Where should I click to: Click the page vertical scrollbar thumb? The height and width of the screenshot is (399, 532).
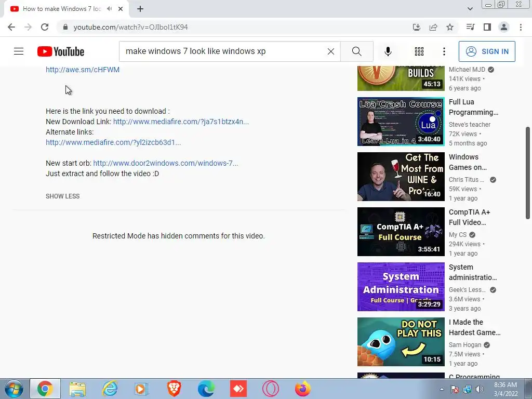[x=528, y=173]
